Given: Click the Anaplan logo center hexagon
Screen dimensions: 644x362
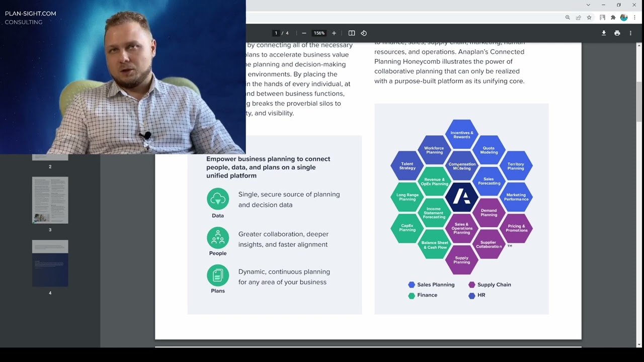Looking at the screenshot, I should (461, 197).
